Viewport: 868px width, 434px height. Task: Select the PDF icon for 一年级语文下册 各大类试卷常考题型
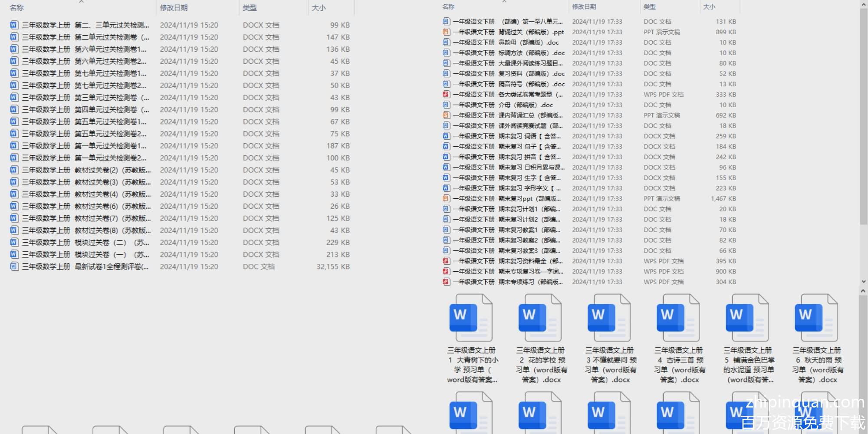[446, 94]
